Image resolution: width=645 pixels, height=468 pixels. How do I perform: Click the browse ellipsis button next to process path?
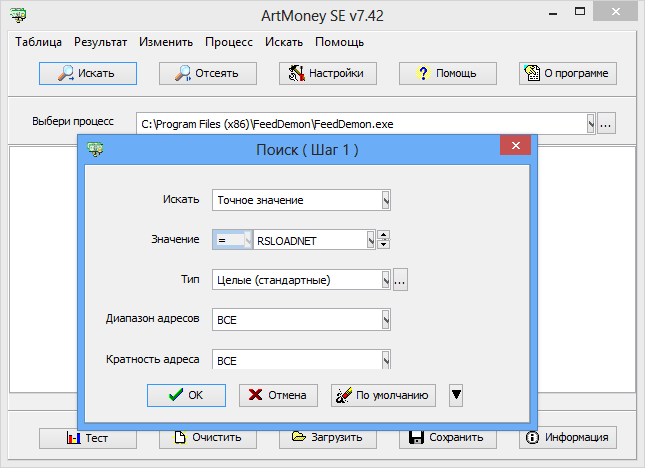[606, 123]
